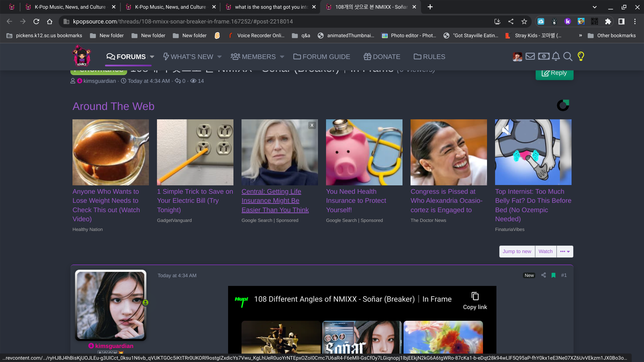Go to FORUM GUIDE

coord(322,57)
